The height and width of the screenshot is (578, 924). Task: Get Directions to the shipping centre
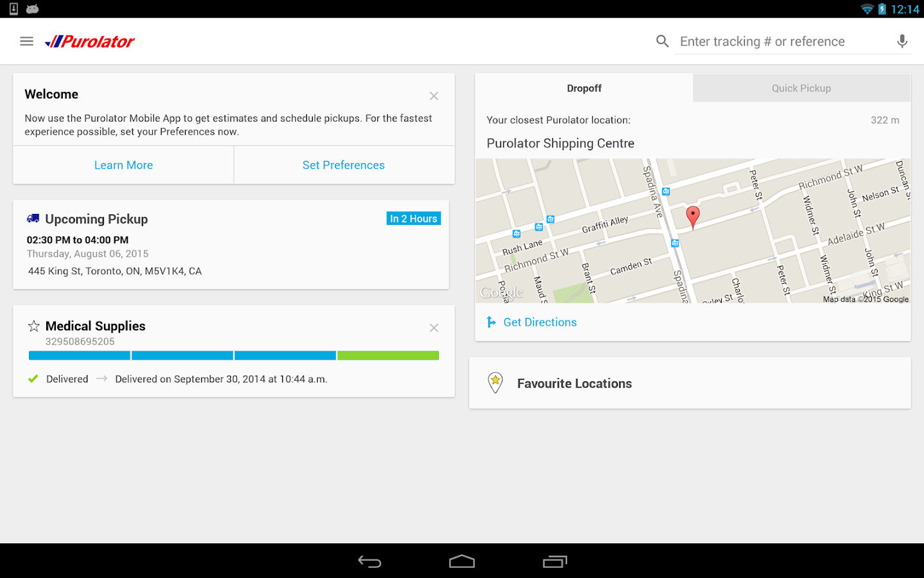coord(539,322)
